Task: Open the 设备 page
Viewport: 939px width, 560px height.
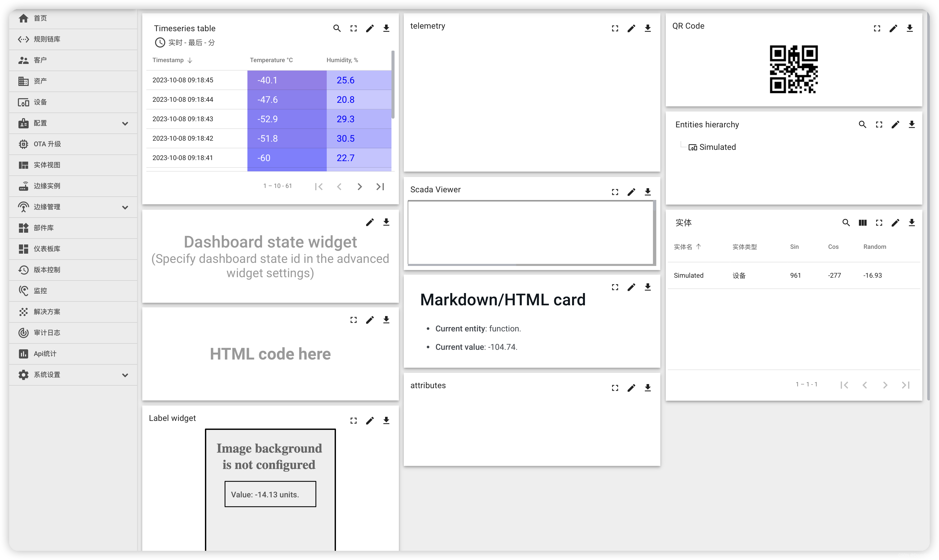Action: 73,102
